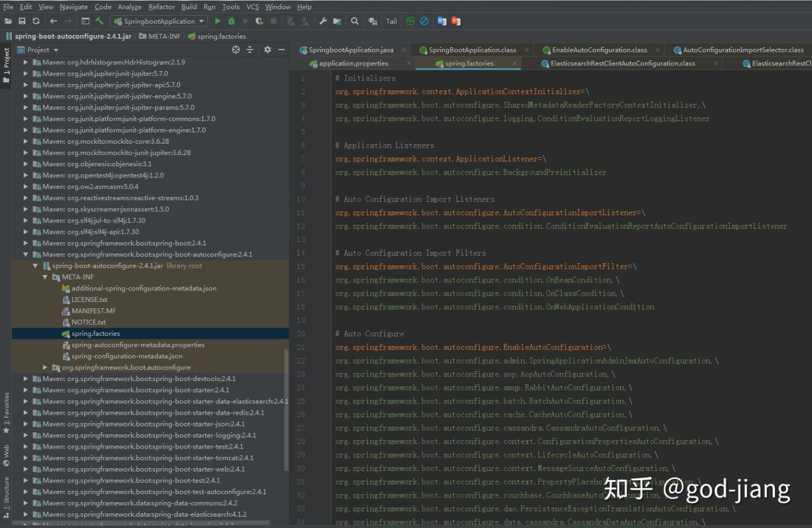Click the Synchronize/reload icon
Image resolution: width=812 pixels, height=528 pixels.
tap(36, 21)
